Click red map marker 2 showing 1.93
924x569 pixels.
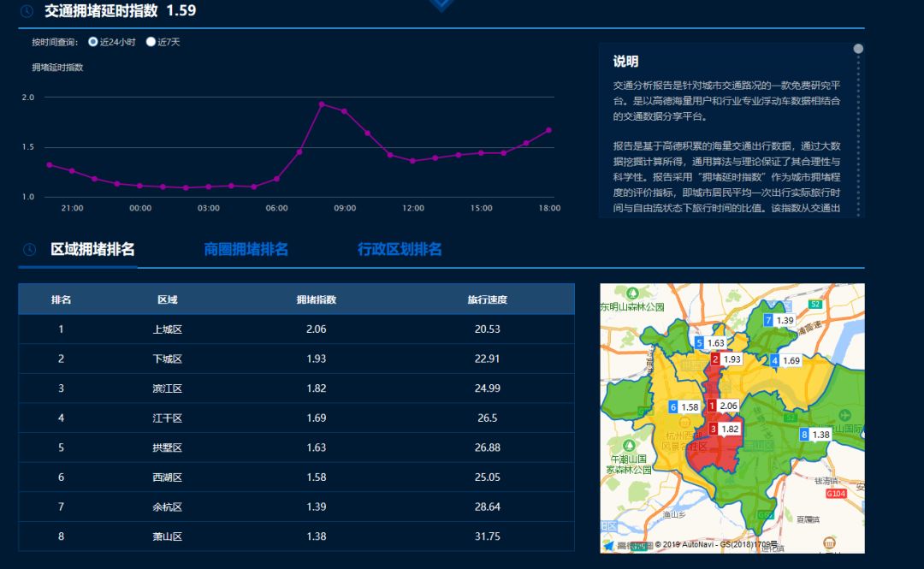tap(715, 359)
